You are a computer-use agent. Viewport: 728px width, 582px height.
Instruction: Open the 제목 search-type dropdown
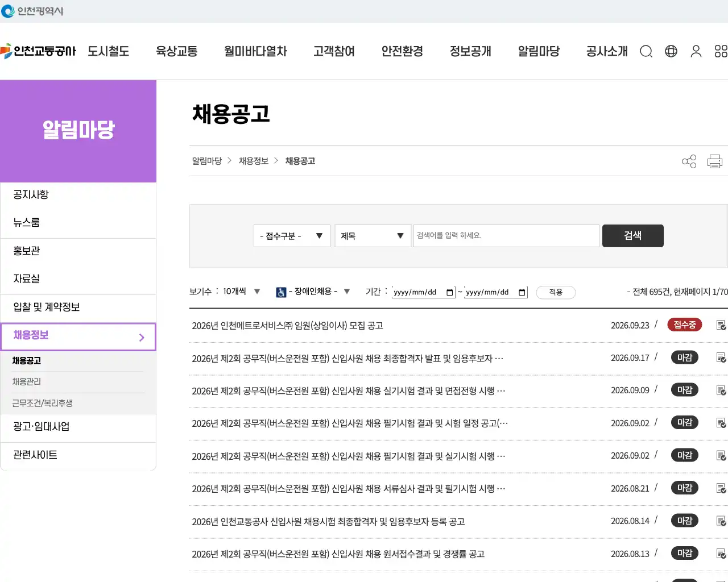click(373, 236)
